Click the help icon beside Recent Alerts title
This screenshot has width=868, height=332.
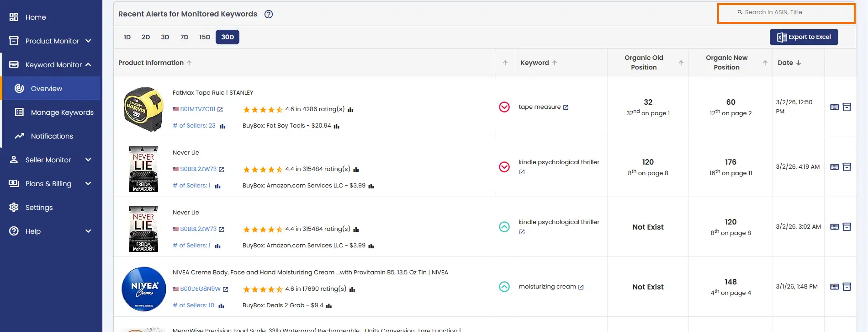pos(269,14)
